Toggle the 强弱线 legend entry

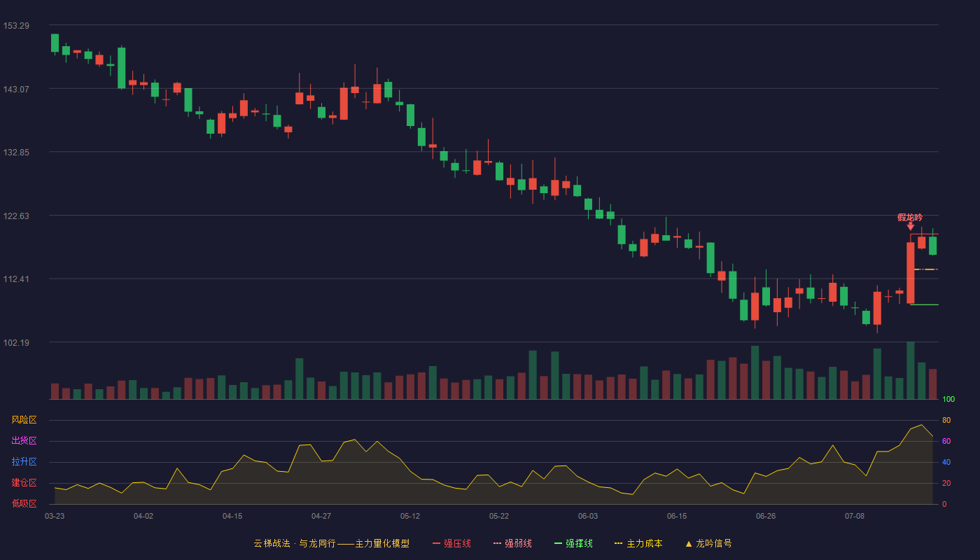pyautogui.click(x=512, y=543)
